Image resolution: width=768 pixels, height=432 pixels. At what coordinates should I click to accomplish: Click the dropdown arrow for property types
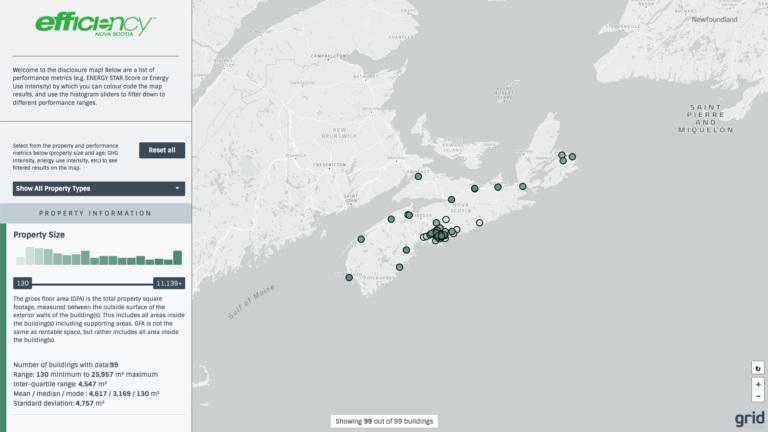click(x=177, y=188)
